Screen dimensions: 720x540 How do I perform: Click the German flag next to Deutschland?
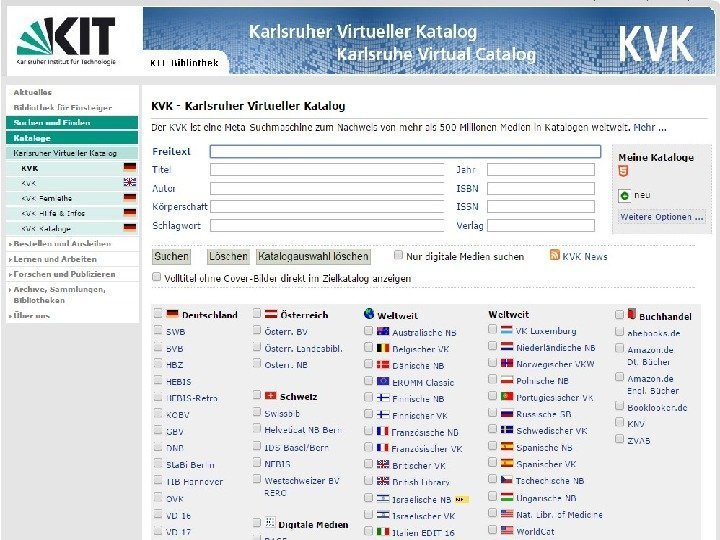[172, 314]
